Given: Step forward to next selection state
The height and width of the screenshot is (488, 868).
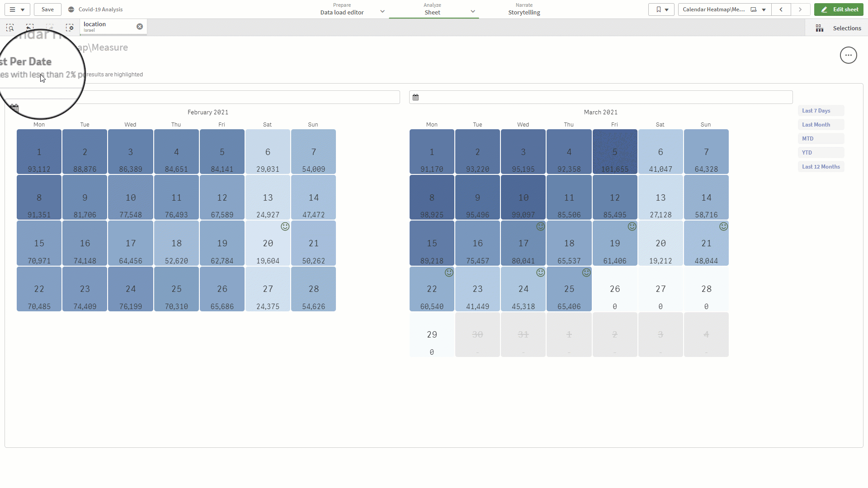Looking at the screenshot, I should point(50,28).
